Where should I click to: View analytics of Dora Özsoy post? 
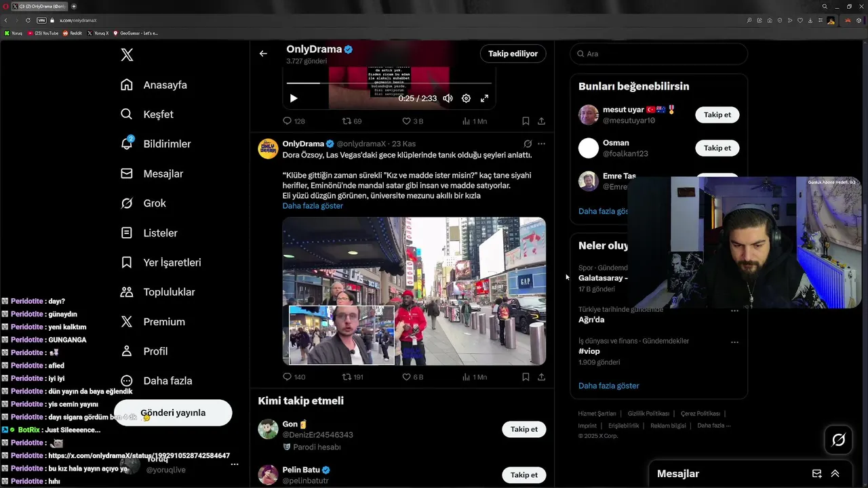pos(474,377)
